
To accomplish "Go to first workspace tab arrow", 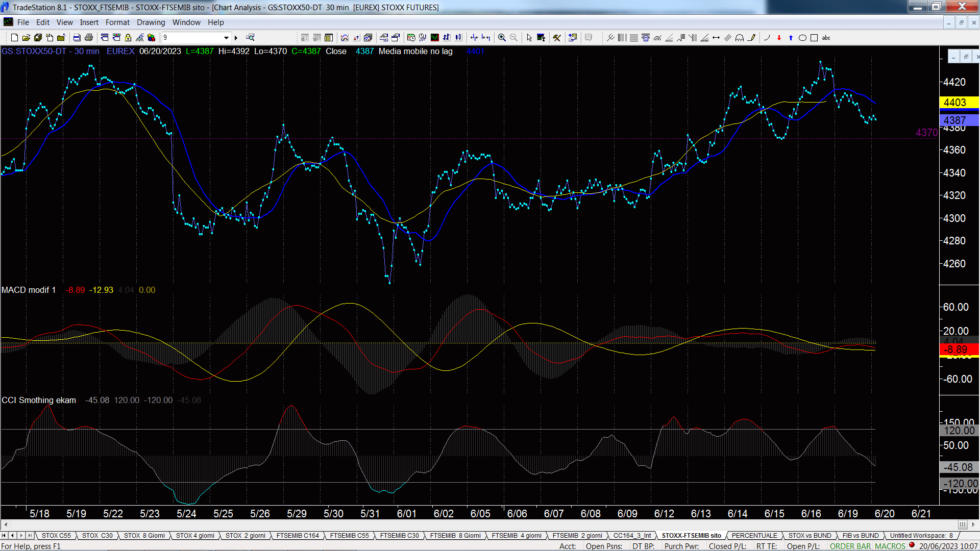I will tap(4, 536).
